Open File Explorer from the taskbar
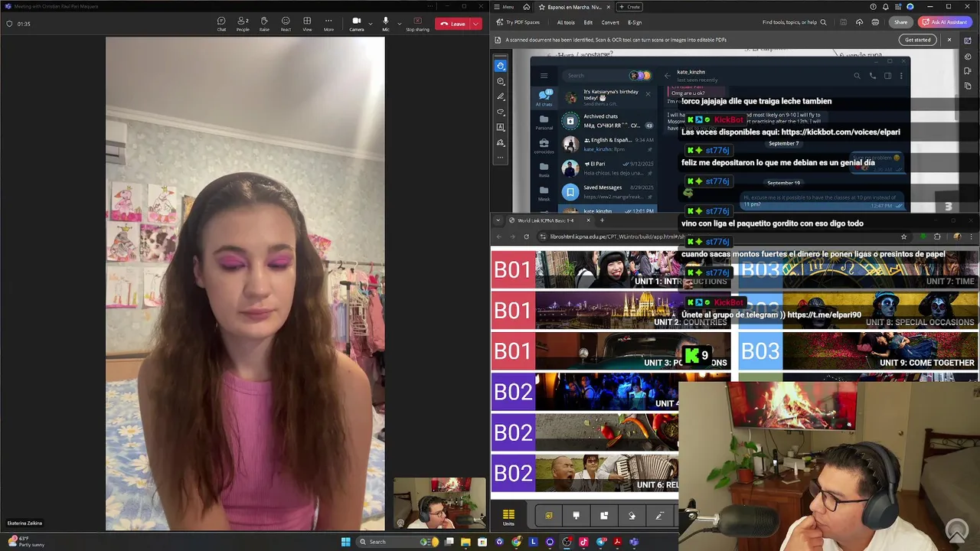The image size is (980, 551). coord(465,542)
